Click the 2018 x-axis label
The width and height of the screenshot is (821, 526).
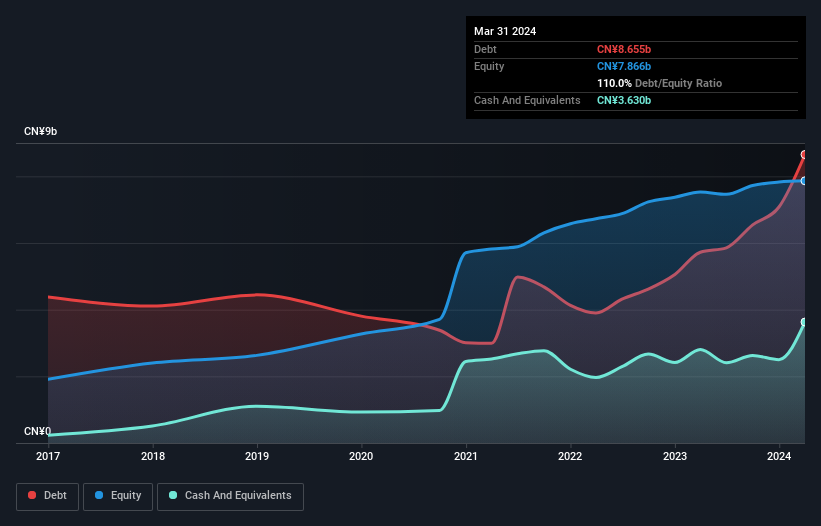click(x=153, y=456)
